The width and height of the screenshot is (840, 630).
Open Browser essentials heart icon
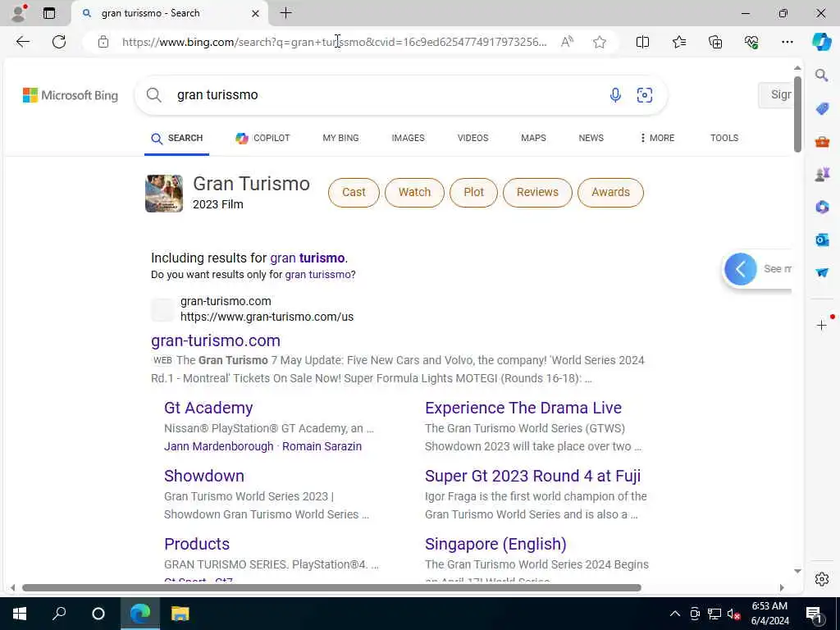click(x=751, y=42)
